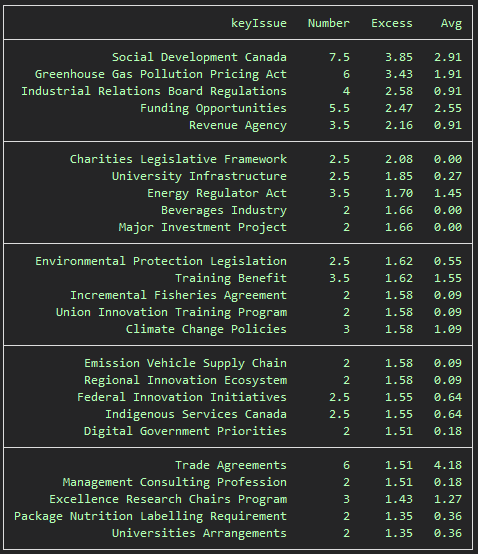Screen dimensions: 478x554
Task: Click the Avg value 1.27
Action: [x=448, y=499]
